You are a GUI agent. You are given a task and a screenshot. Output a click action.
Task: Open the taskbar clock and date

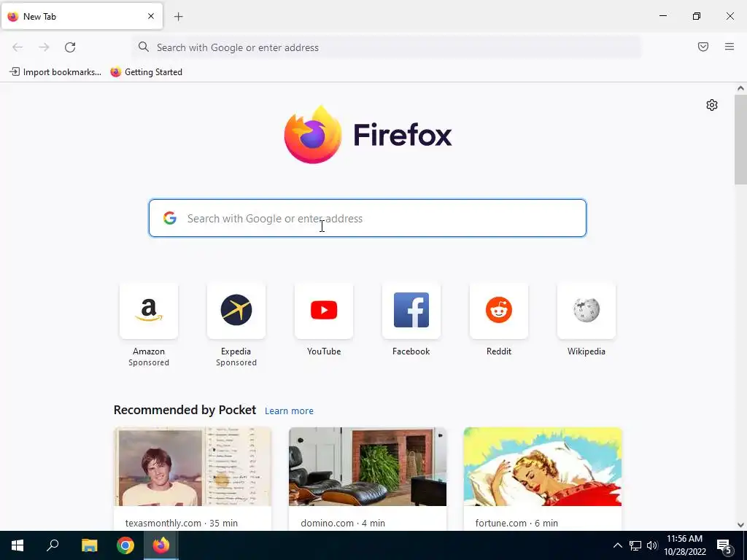click(x=684, y=545)
